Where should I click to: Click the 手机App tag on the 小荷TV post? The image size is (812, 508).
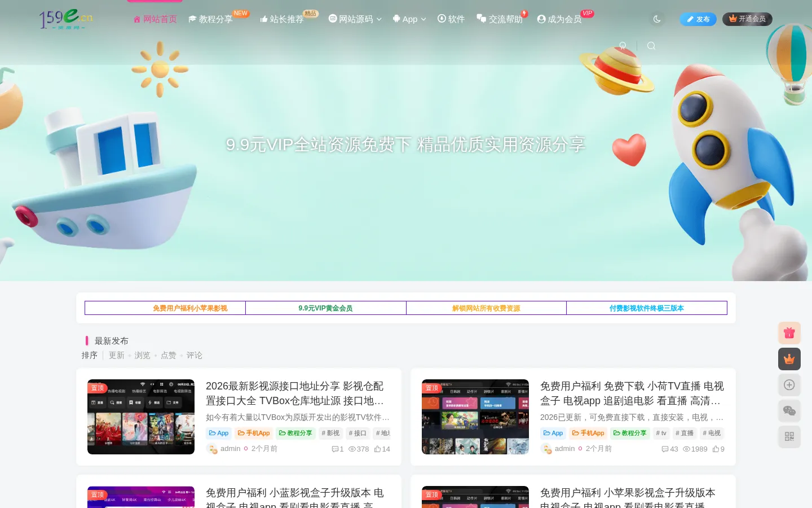click(x=588, y=433)
